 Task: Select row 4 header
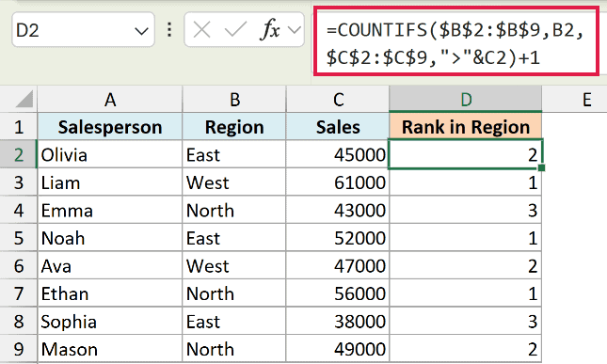[19, 210]
